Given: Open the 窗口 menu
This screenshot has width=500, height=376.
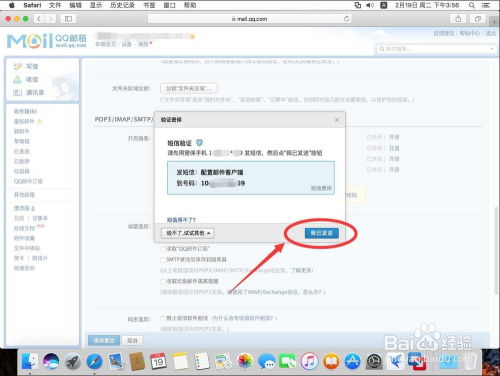Looking at the screenshot, I should point(170,5).
